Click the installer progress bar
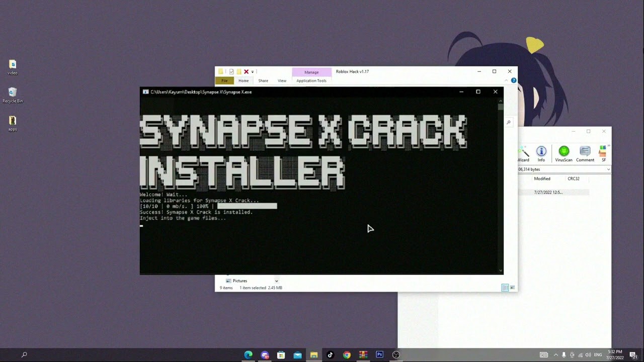Image resolution: width=644 pixels, height=362 pixels. tap(247, 206)
